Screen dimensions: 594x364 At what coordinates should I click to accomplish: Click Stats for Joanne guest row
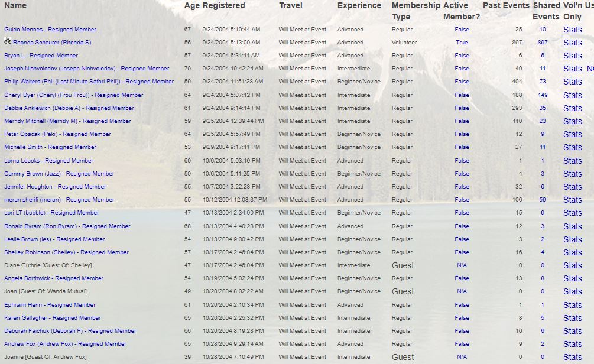(572, 357)
